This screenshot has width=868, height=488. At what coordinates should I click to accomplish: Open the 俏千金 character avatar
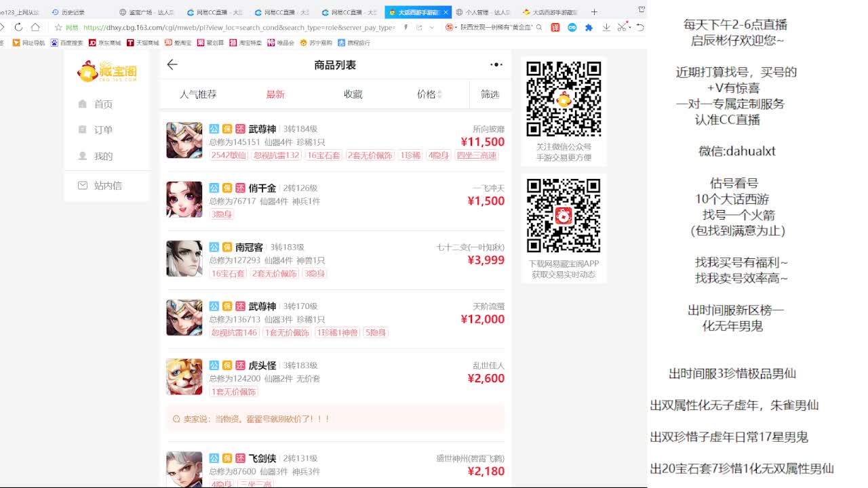(184, 199)
